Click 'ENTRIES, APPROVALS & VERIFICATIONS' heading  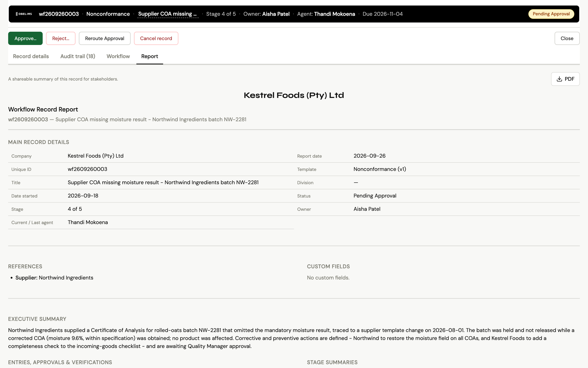point(60,362)
